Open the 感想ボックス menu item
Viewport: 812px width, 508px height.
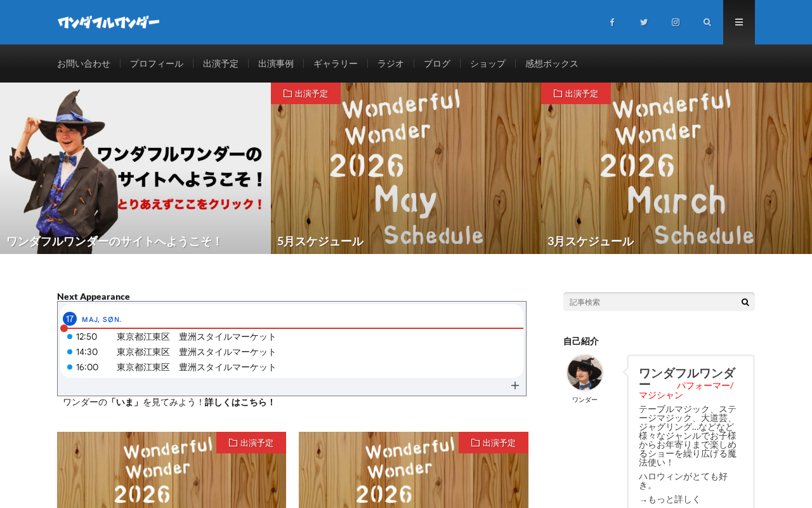click(552, 63)
